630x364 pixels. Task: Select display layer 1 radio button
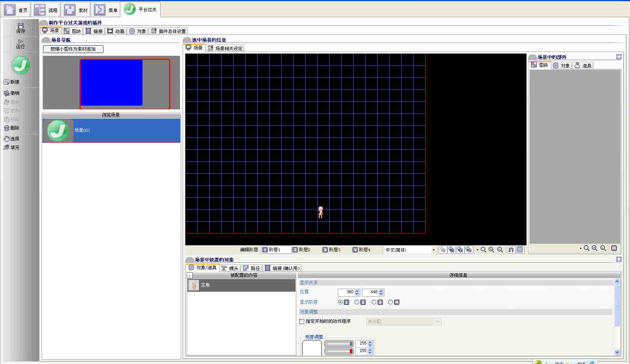(x=340, y=302)
